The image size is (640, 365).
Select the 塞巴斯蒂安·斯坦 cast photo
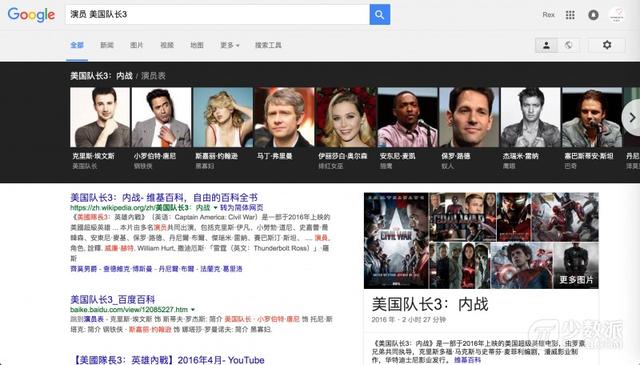tap(592, 117)
